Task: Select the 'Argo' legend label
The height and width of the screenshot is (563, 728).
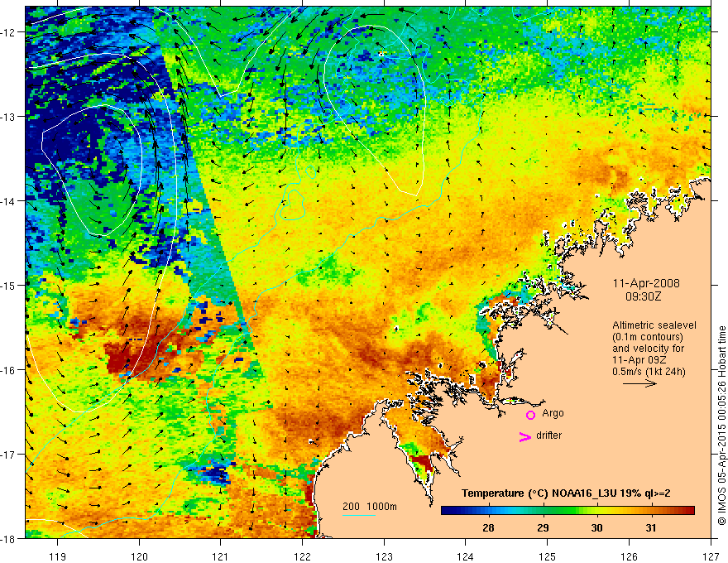Action: (x=553, y=413)
